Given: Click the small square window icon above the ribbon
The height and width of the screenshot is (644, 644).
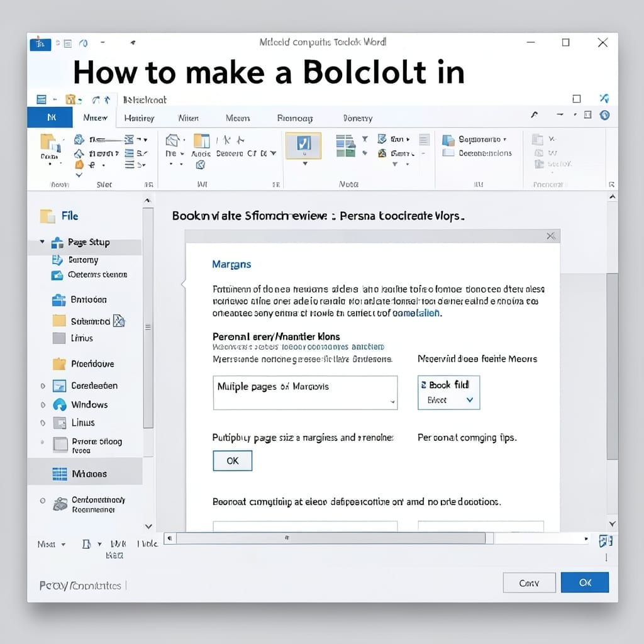Looking at the screenshot, I should (x=577, y=99).
